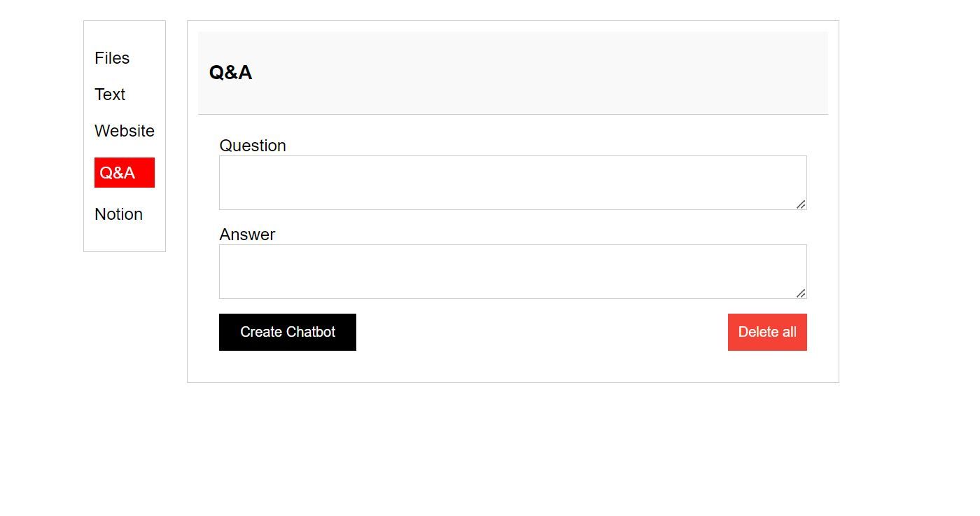Click the Question field resize handle
The height and width of the screenshot is (516, 980).
[x=801, y=204]
